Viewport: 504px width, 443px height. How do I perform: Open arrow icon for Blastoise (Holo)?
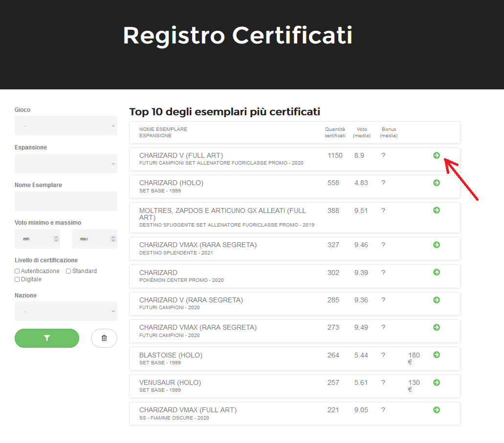coord(437,355)
